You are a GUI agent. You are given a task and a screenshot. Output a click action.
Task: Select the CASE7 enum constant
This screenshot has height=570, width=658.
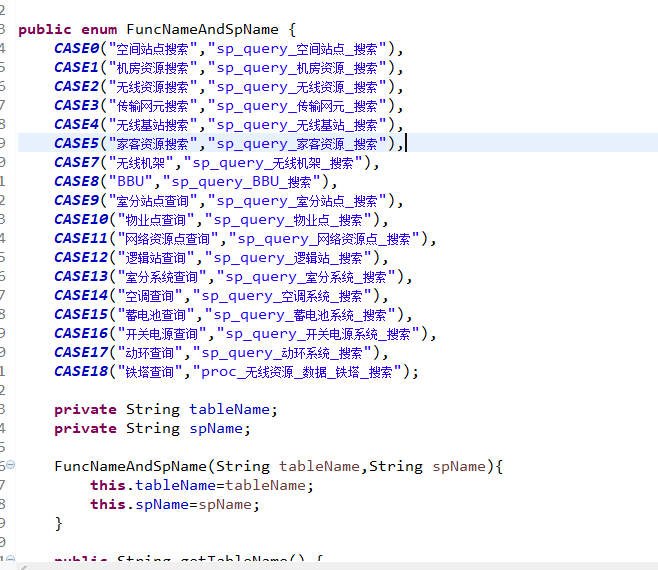coord(76,162)
